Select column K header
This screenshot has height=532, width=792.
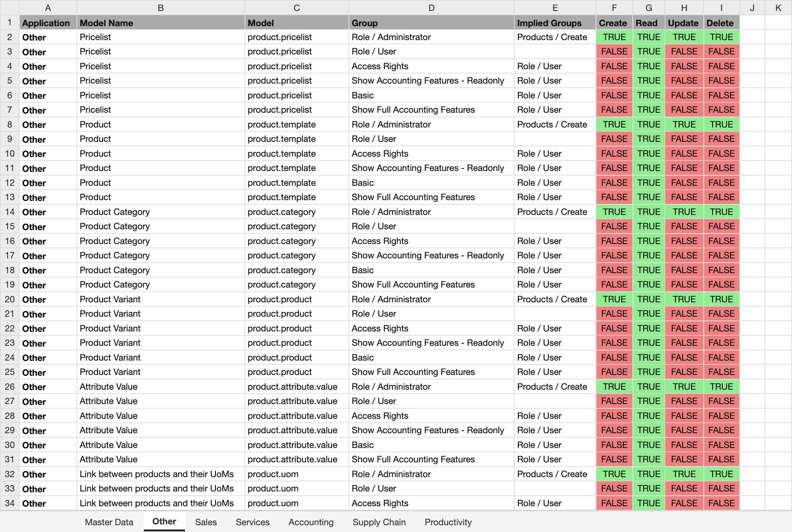(x=778, y=8)
